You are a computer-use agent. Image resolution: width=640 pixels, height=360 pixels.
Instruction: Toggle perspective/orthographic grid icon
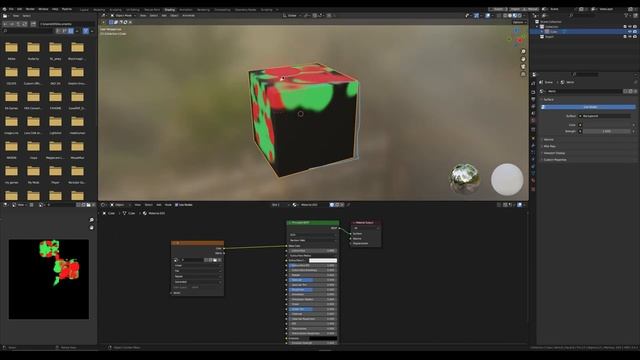[x=523, y=74]
